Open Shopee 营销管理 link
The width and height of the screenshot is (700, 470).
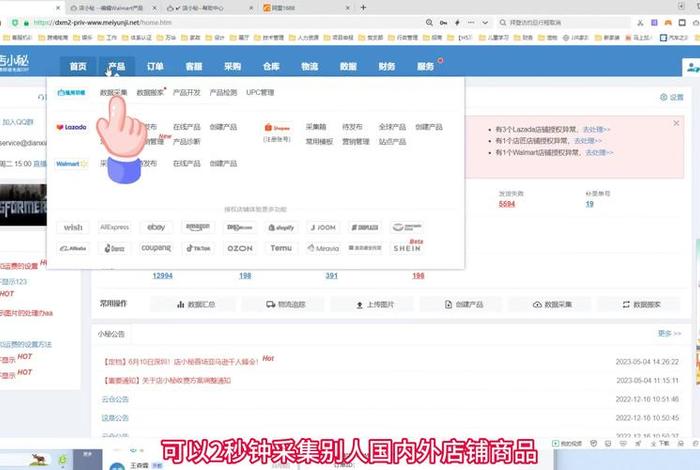click(356, 141)
